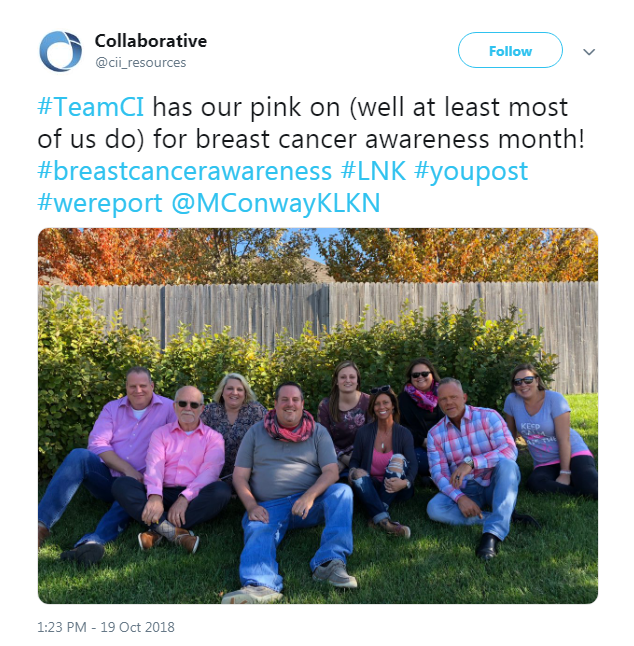Open the @MConwayKLKN mention

276,203
